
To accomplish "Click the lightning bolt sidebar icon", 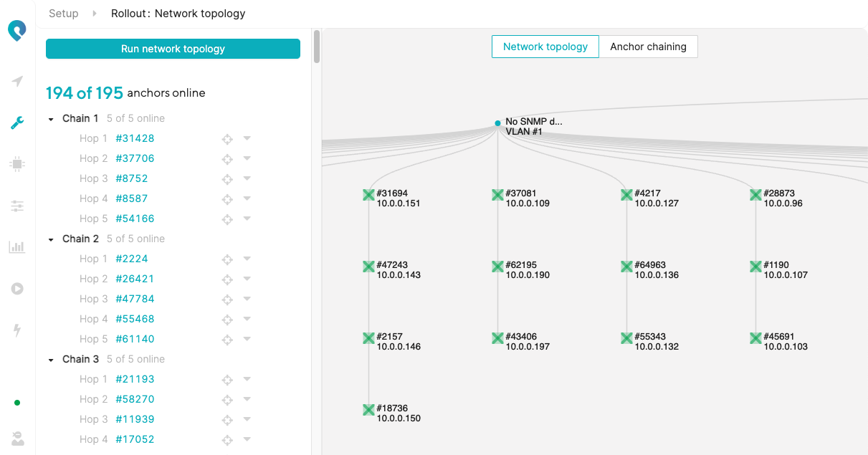I will [17, 330].
